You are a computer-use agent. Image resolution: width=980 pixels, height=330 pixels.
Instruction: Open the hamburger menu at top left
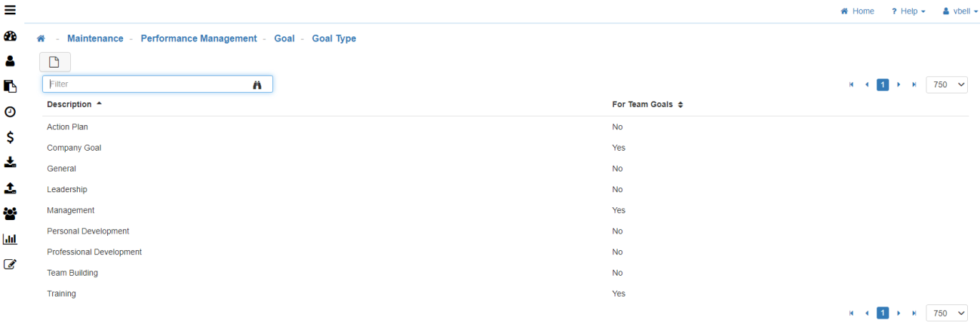[11, 11]
